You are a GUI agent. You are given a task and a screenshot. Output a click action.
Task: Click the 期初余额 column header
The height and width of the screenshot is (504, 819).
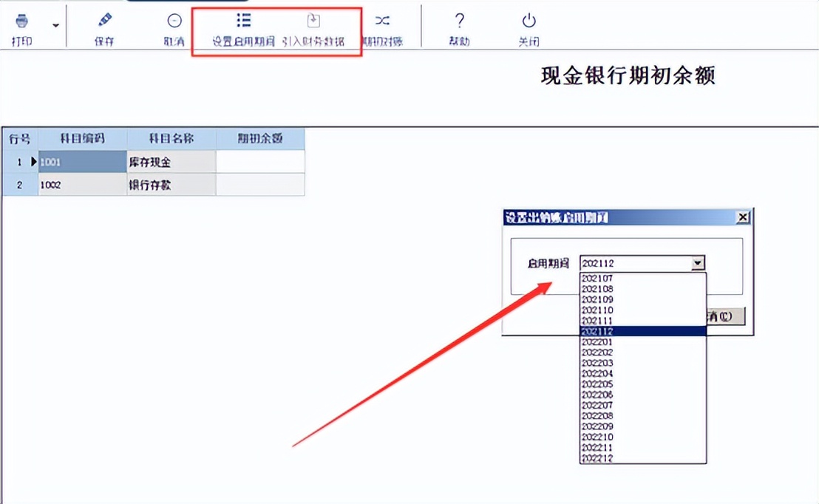click(261, 138)
